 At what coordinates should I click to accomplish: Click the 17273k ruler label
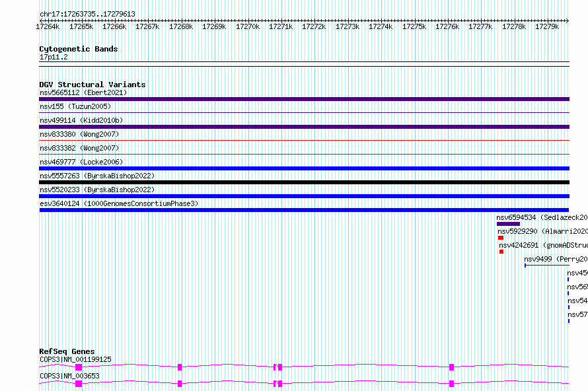[348, 26]
